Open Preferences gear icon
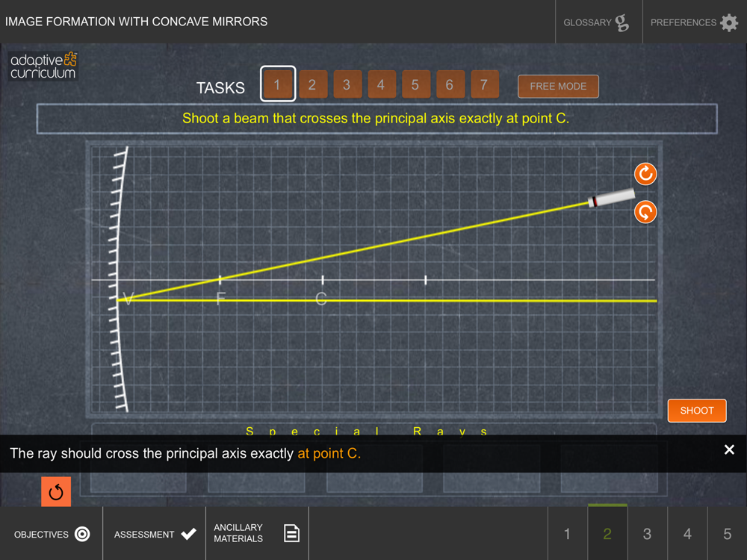The image size is (747, 560). click(729, 22)
